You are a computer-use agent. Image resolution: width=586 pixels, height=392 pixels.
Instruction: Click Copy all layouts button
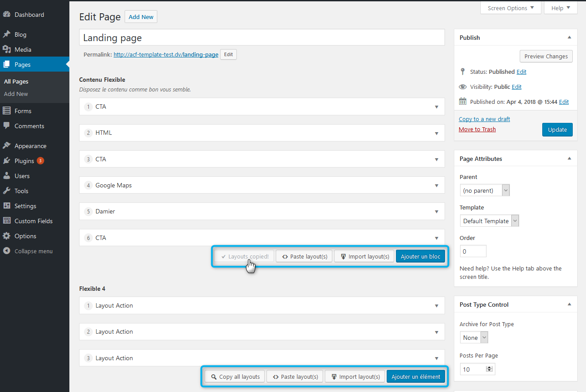[235, 377]
